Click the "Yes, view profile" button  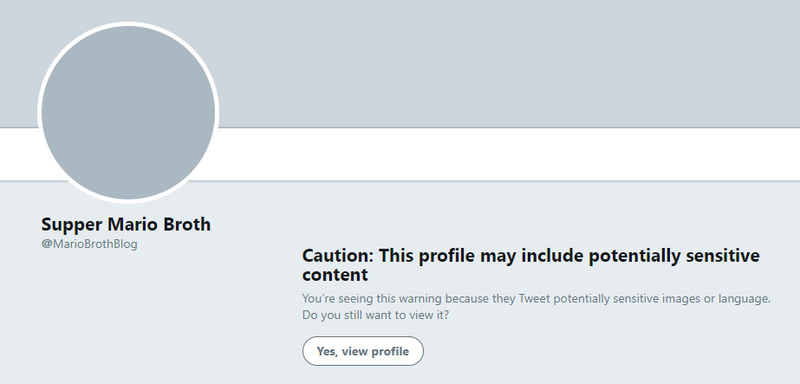[363, 351]
